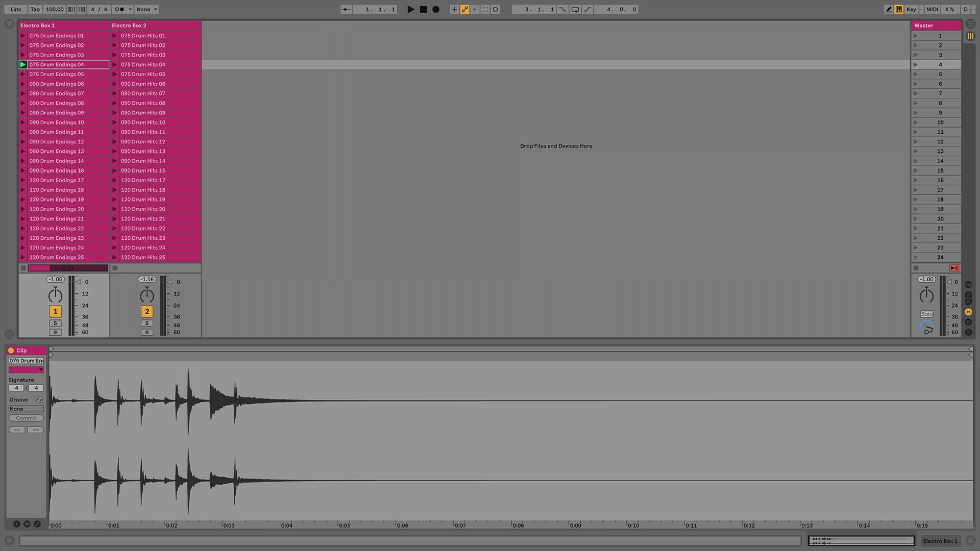Toggle the Automation Arm button
This screenshot has height=551, width=980.
click(464, 9)
